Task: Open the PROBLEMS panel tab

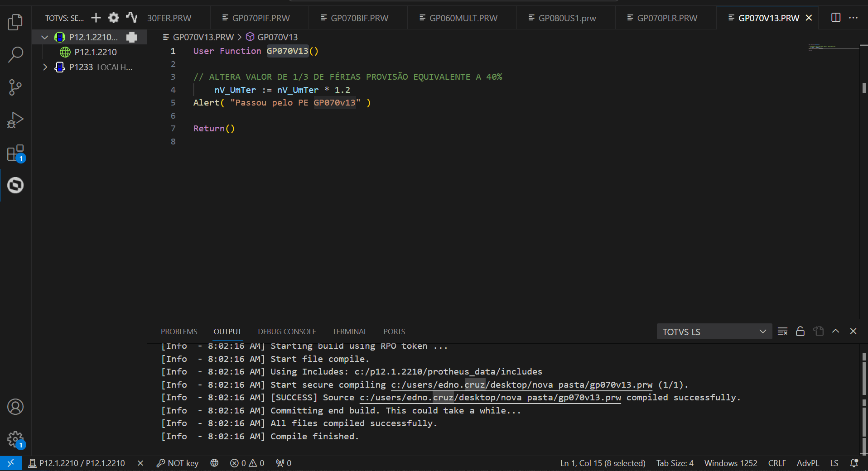Action: coord(179,332)
